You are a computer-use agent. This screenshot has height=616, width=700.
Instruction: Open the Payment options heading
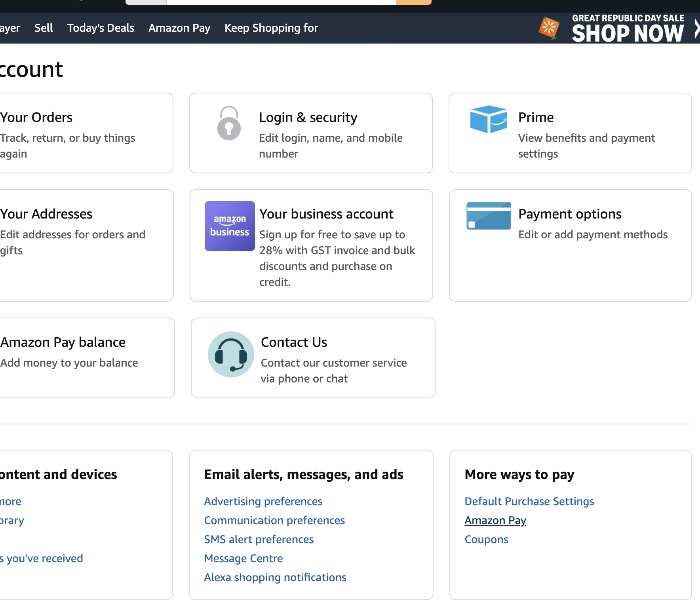point(570,214)
